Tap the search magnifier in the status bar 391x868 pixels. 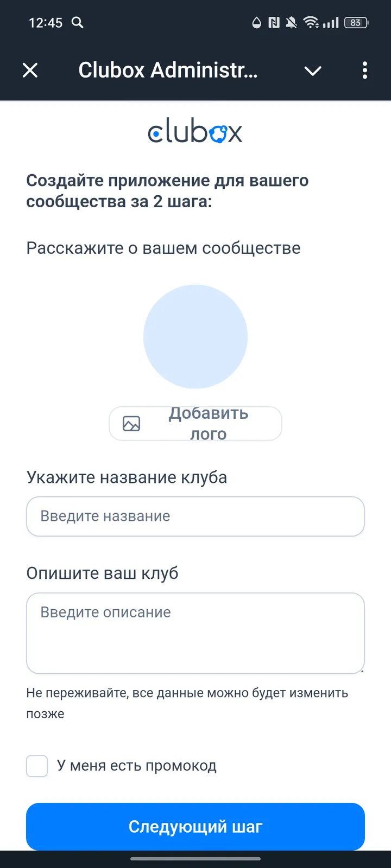click(x=77, y=23)
